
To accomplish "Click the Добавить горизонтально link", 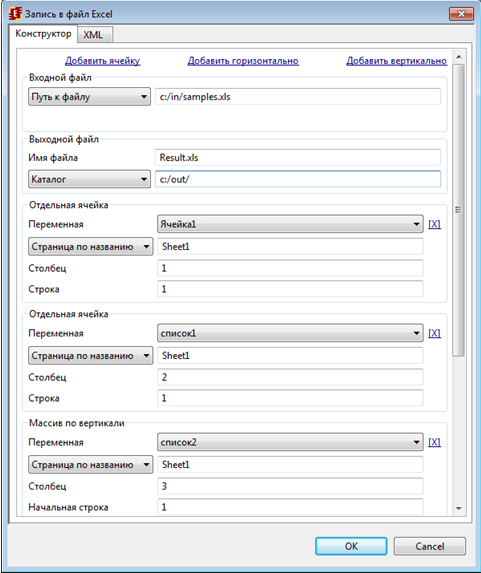I will (x=243, y=61).
